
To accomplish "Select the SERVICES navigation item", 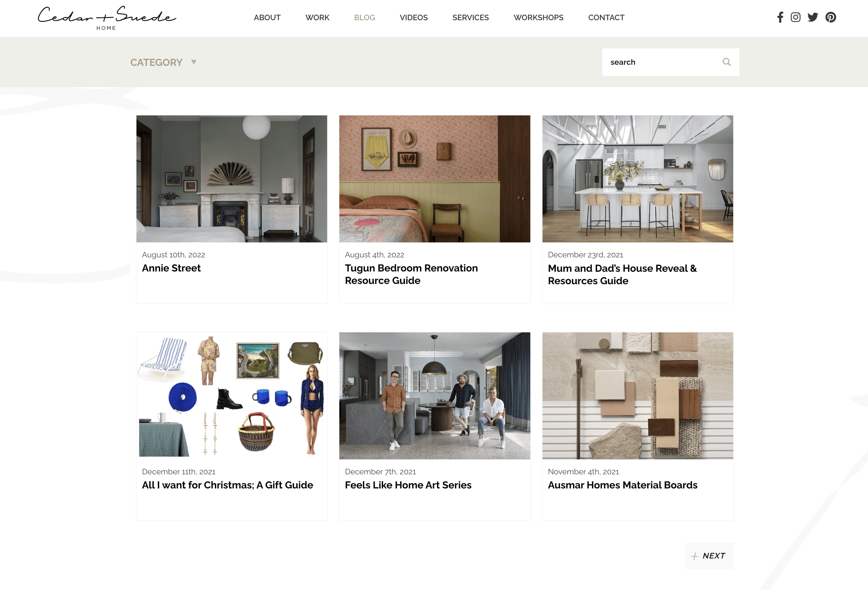I will (471, 17).
